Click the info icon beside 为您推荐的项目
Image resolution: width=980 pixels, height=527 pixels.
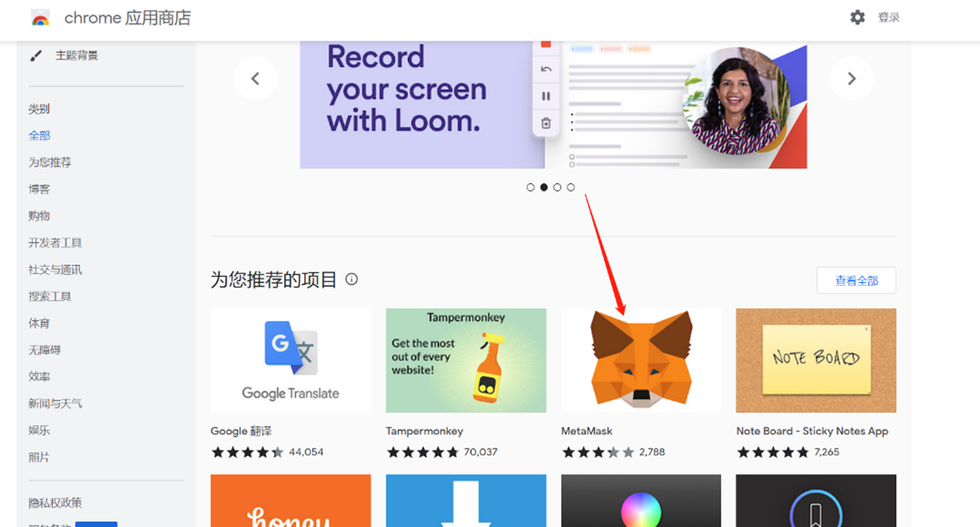pos(352,279)
